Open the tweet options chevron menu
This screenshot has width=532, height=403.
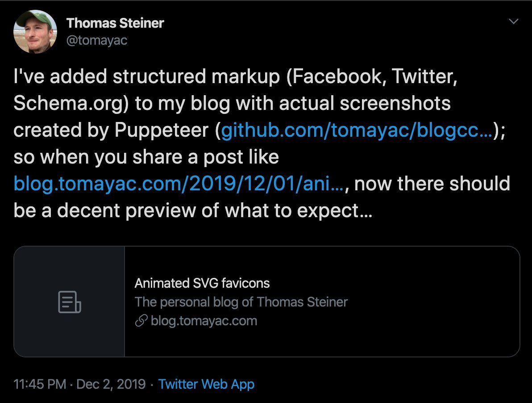point(514,21)
